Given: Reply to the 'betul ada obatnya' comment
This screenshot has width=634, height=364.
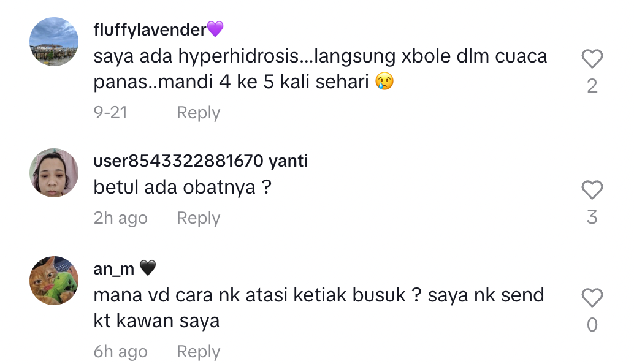Looking at the screenshot, I should pyautogui.click(x=198, y=218).
